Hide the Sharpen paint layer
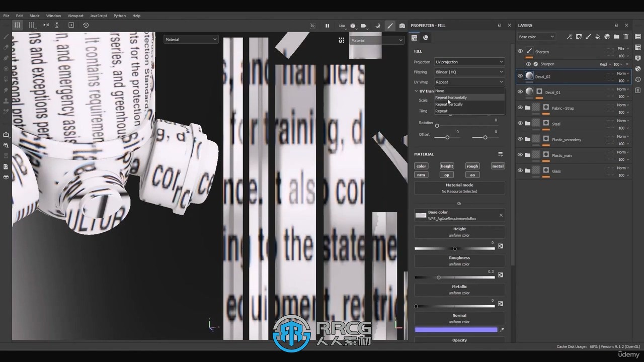Viewport: 644px width, 362px height. (520, 51)
